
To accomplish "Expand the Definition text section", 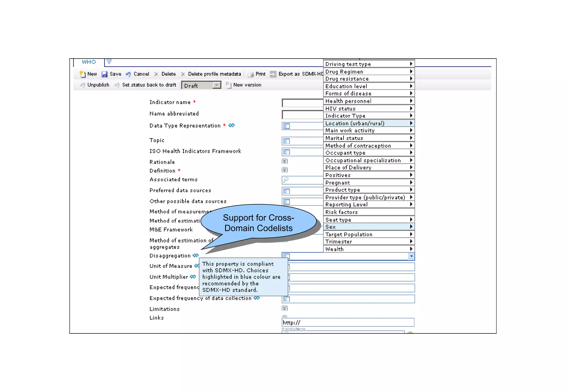I will 285,170.
